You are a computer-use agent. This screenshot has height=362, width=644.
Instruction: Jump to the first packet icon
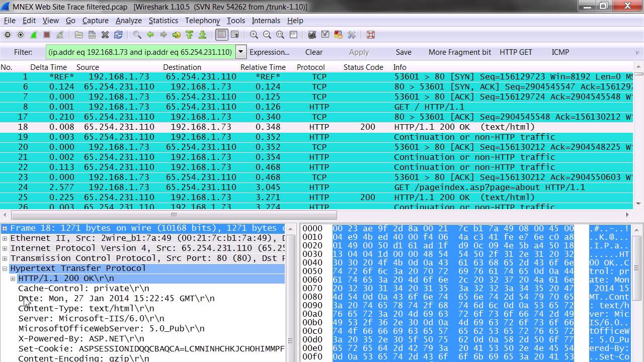coord(190,35)
